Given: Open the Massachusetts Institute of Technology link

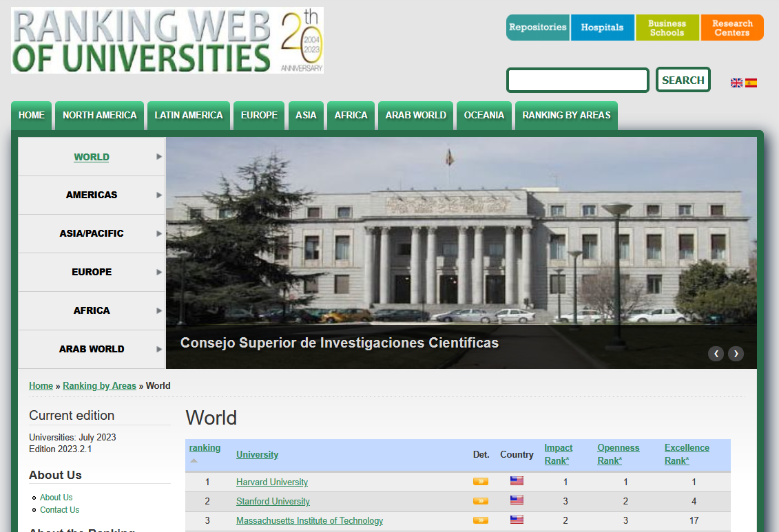Looking at the screenshot, I should pos(309,521).
